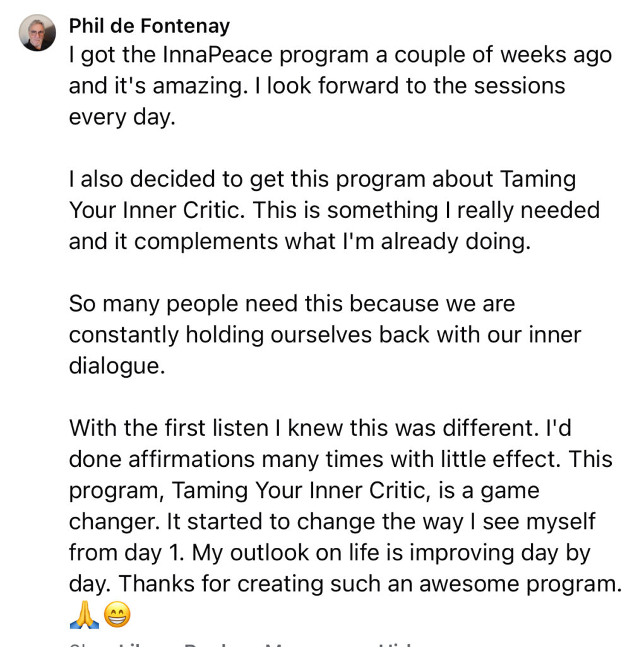Image resolution: width=644 pixels, height=647 pixels.
Task: Click 'Thanks for creating such an awesome program.'
Action: tap(370, 584)
